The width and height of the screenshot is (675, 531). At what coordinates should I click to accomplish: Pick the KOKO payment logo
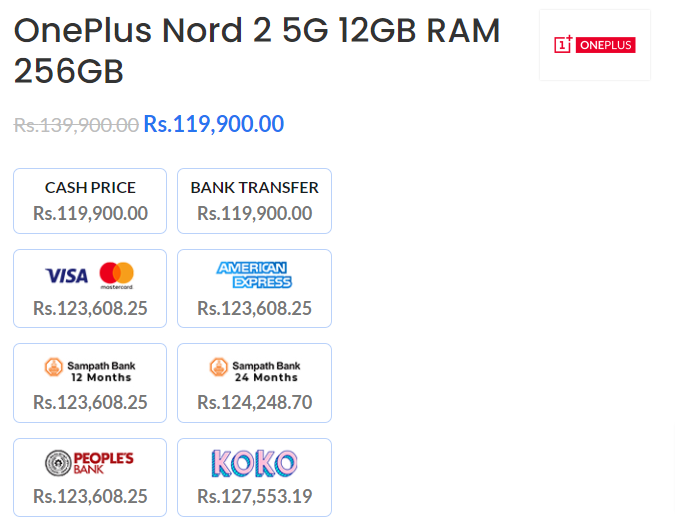(x=254, y=463)
